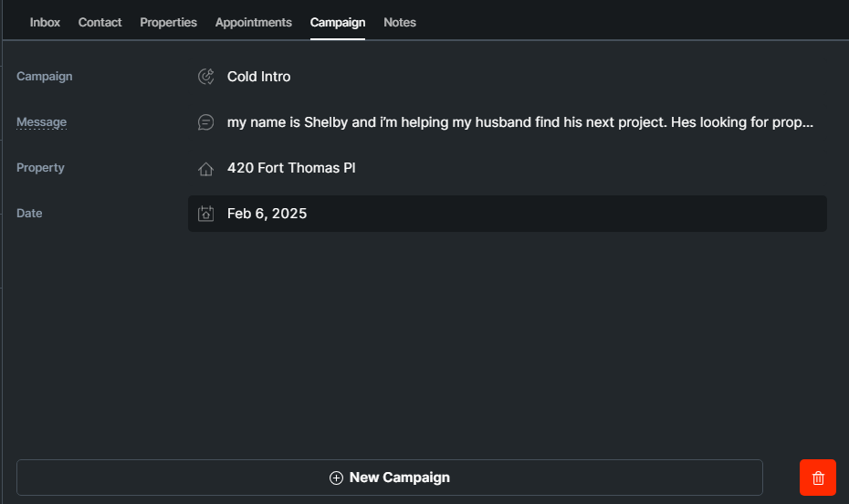Click the campaign target icon beside Cold Intro
849x504 pixels.
click(x=206, y=77)
